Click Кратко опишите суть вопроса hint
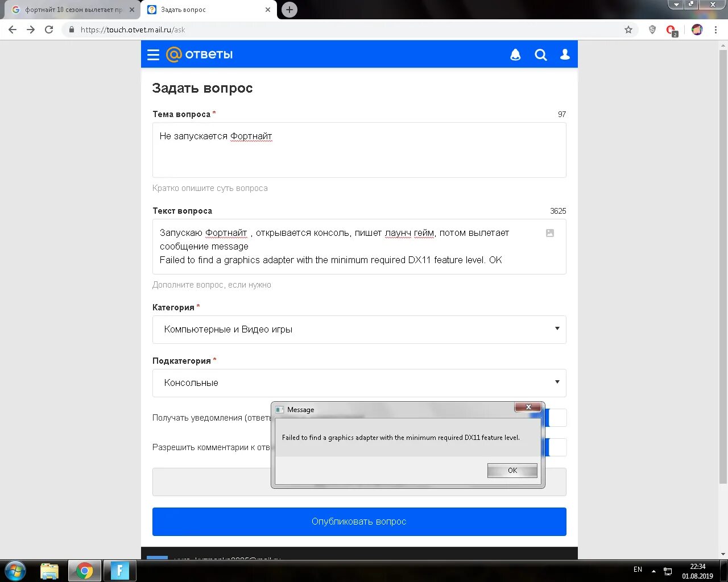The image size is (728, 582). [210, 188]
